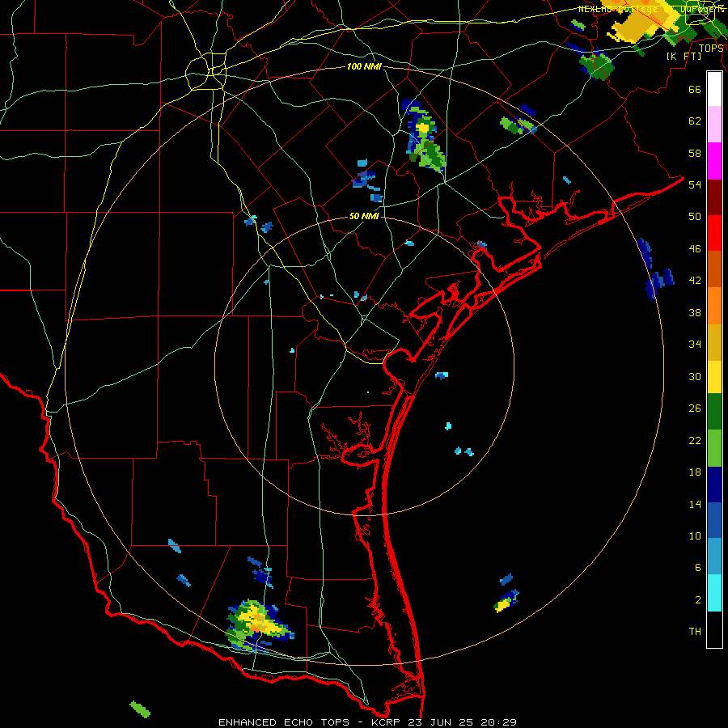This screenshot has height=728, width=728.
Task: Click the bright yellow legend color band
Action: (714, 376)
